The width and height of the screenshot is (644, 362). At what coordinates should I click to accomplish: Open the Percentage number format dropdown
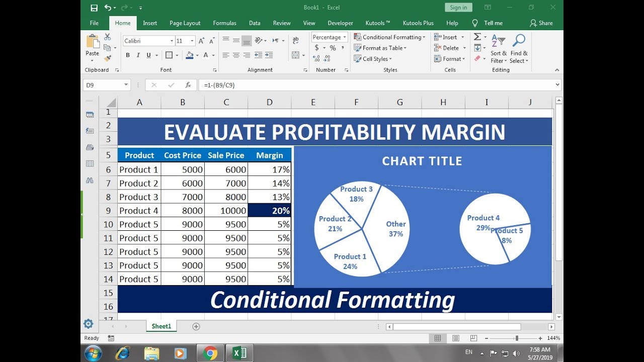tap(345, 37)
